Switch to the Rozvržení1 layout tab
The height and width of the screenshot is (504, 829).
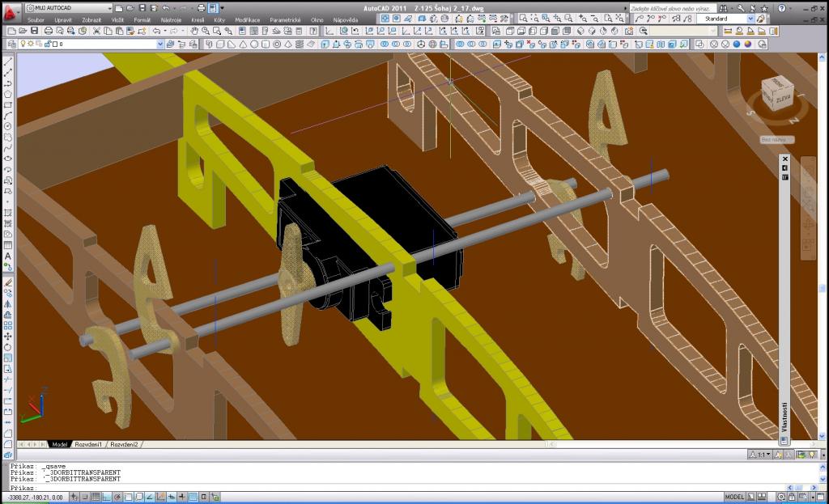pyautogui.click(x=89, y=444)
